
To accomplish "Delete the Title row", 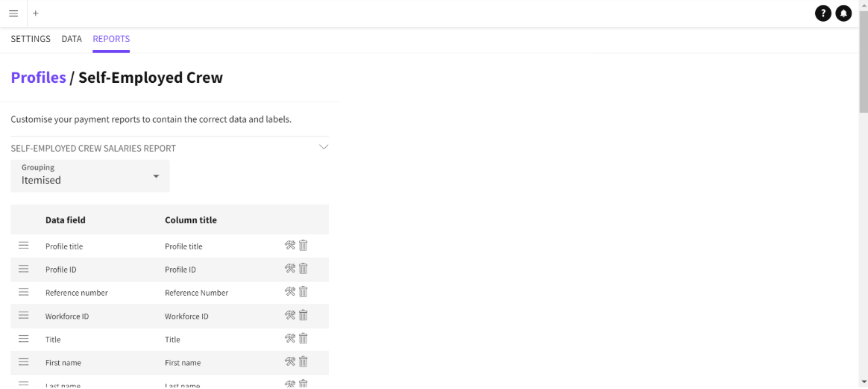I will pyautogui.click(x=304, y=338).
